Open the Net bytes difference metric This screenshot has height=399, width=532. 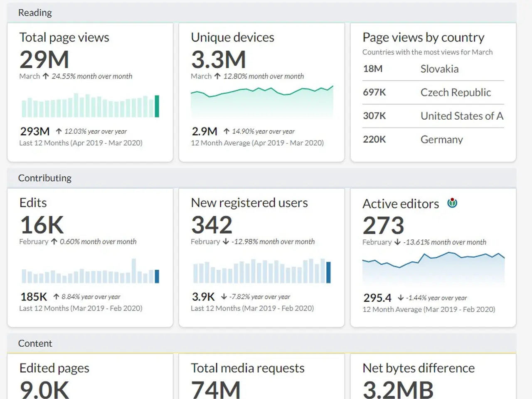[x=418, y=368]
